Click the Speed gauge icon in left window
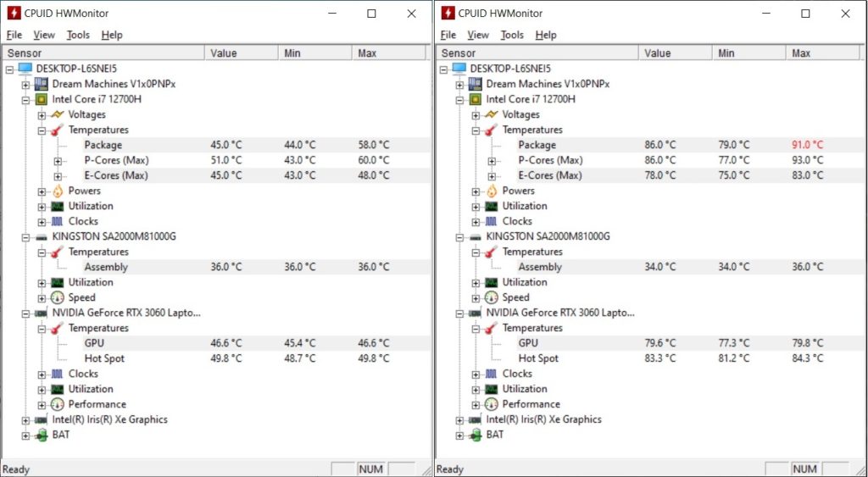Viewport: 868px width, 477px height. (x=57, y=297)
